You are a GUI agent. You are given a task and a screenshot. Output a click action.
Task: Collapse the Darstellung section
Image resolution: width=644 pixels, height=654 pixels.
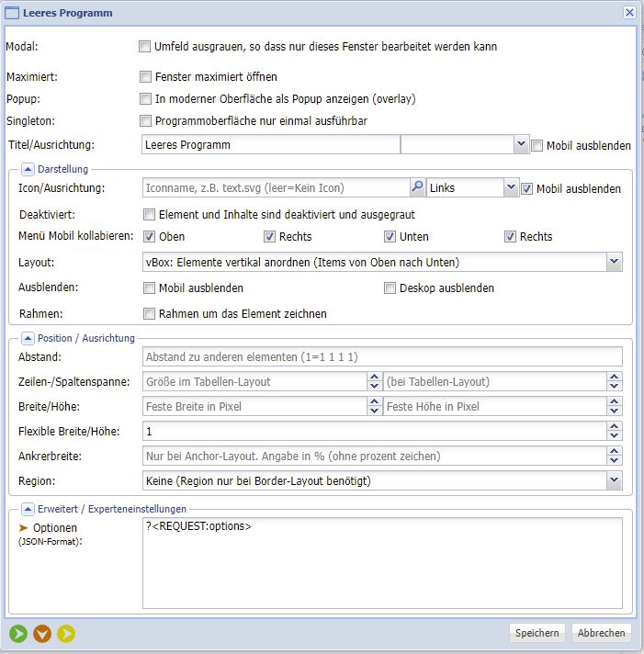(x=27, y=169)
